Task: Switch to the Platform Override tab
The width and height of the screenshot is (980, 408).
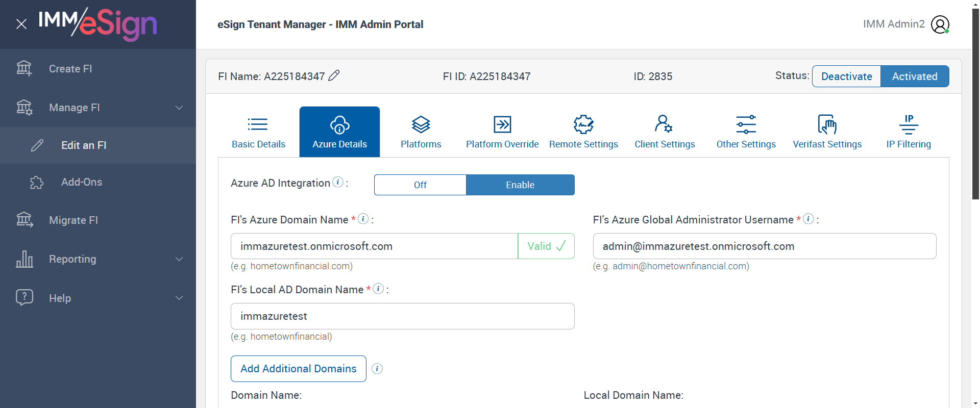Action: point(502,132)
